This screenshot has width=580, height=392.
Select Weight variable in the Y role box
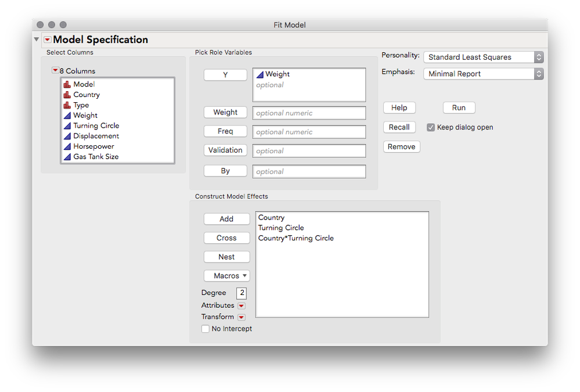[278, 74]
